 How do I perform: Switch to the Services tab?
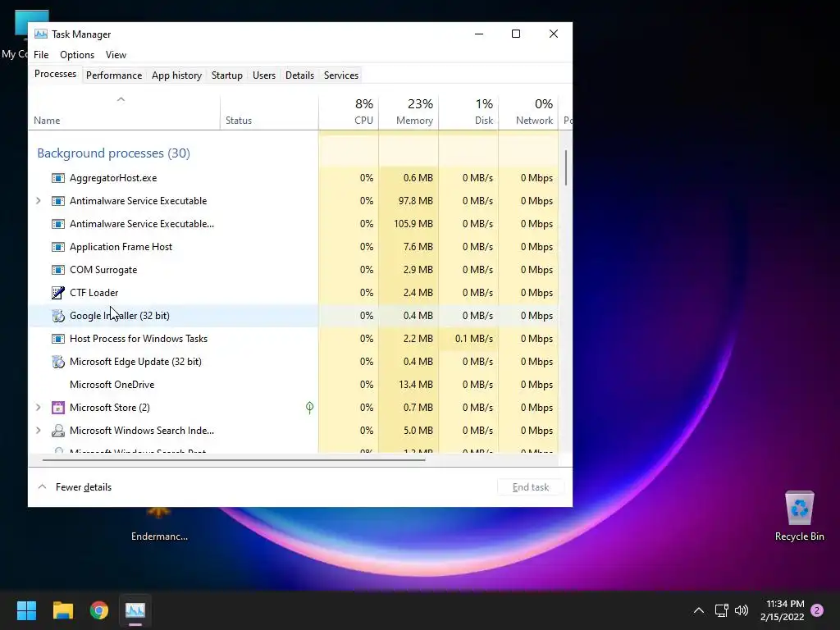click(x=341, y=75)
